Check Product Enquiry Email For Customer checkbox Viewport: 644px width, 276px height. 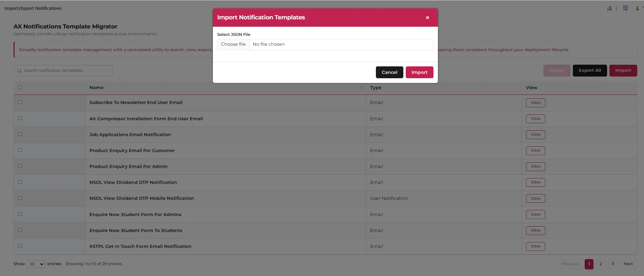click(20, 150)
